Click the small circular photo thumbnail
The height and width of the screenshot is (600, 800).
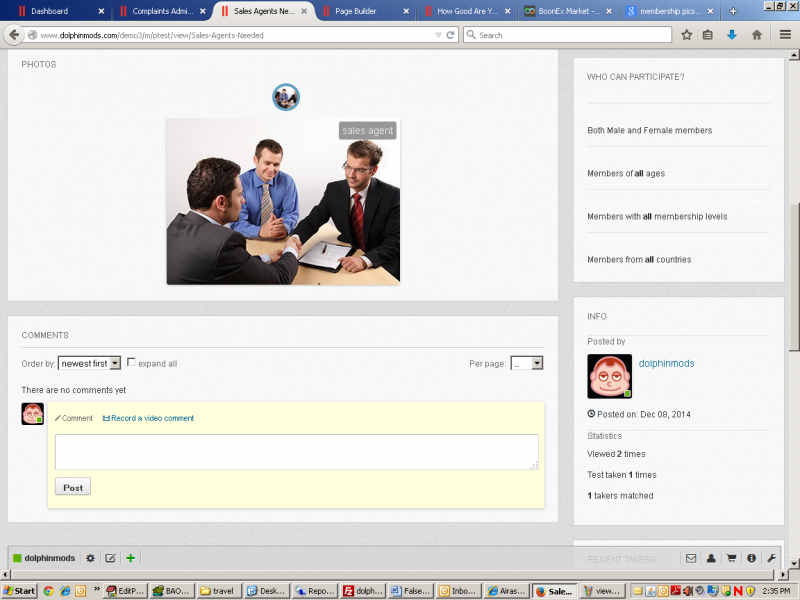286,97
